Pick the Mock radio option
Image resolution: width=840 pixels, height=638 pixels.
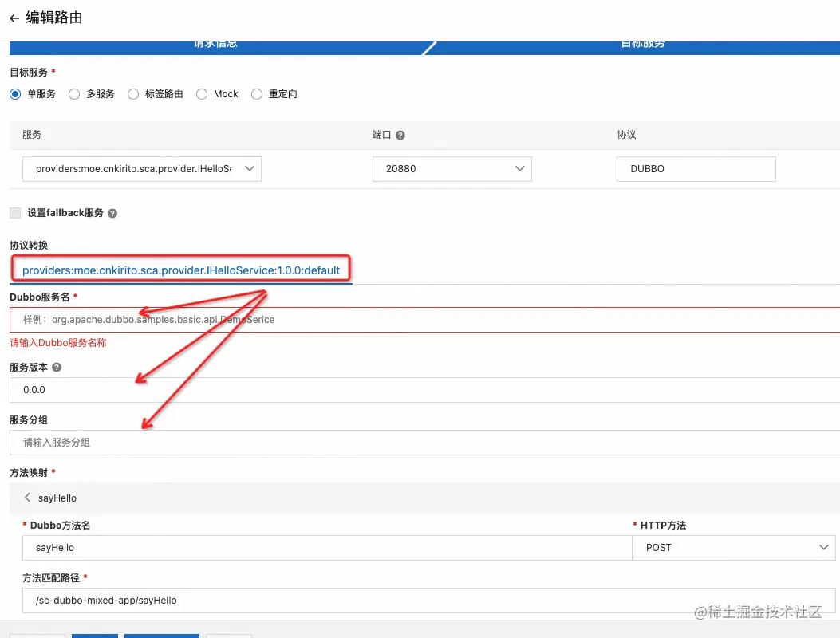pyautogui.click(x=202, y=94)
